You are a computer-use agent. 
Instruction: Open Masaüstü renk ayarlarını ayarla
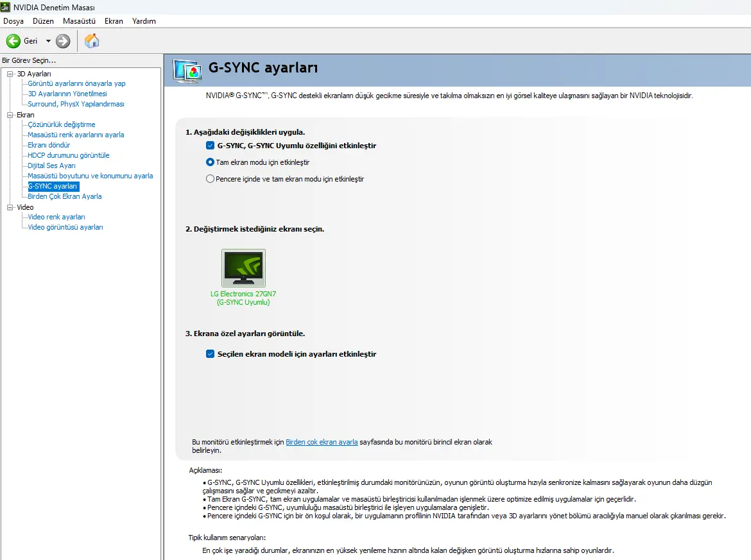pyautogui.click(x=76, y=135)
